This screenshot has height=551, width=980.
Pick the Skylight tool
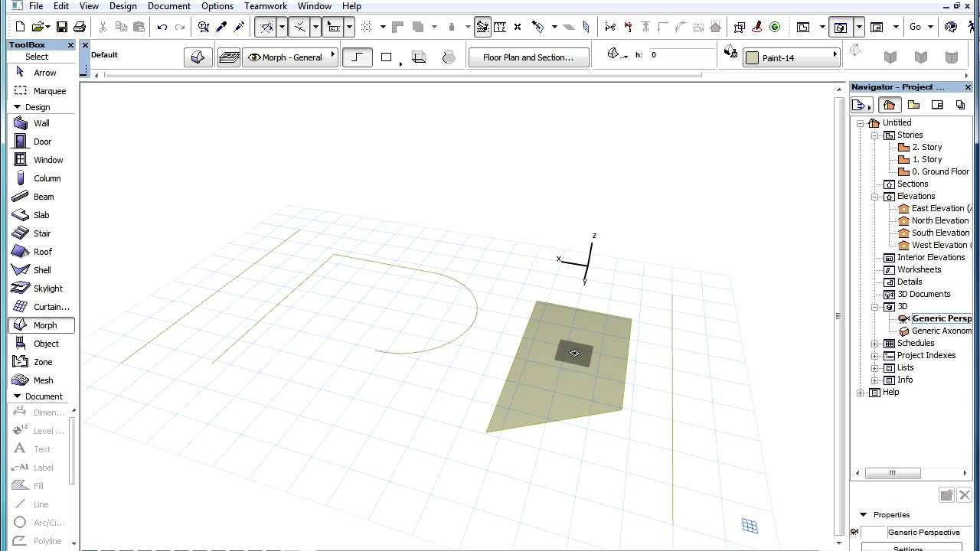pos(42,289)
